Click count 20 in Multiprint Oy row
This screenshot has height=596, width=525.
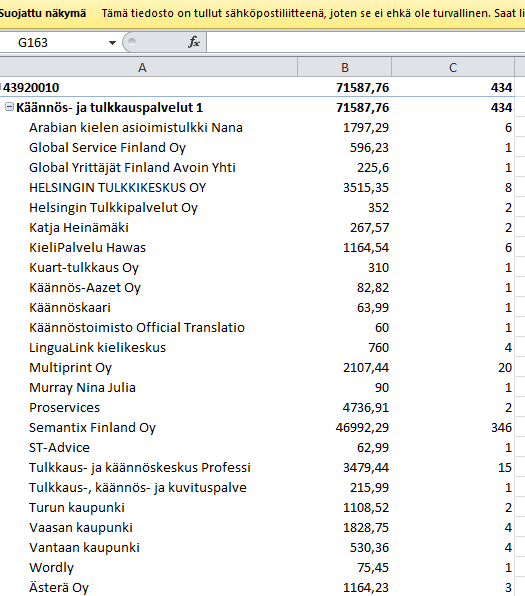click(505, 368)
